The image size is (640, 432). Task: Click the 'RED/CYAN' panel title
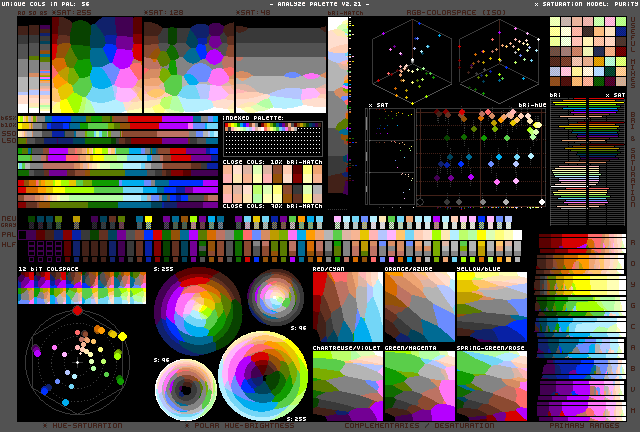pyautogui.click(x=329, y=269)
